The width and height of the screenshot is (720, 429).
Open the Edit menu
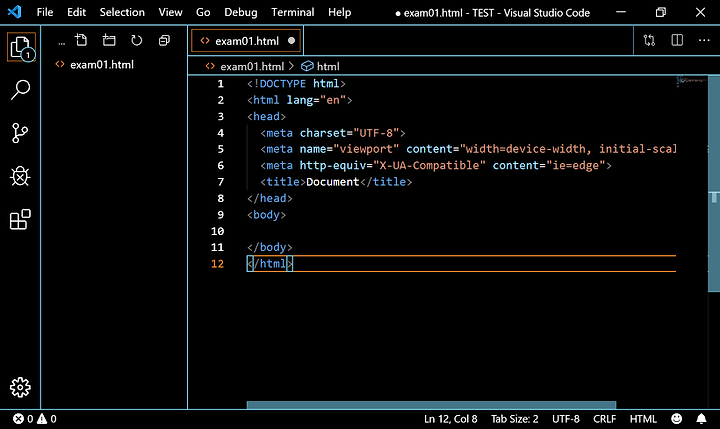click(x=76, y=12)
